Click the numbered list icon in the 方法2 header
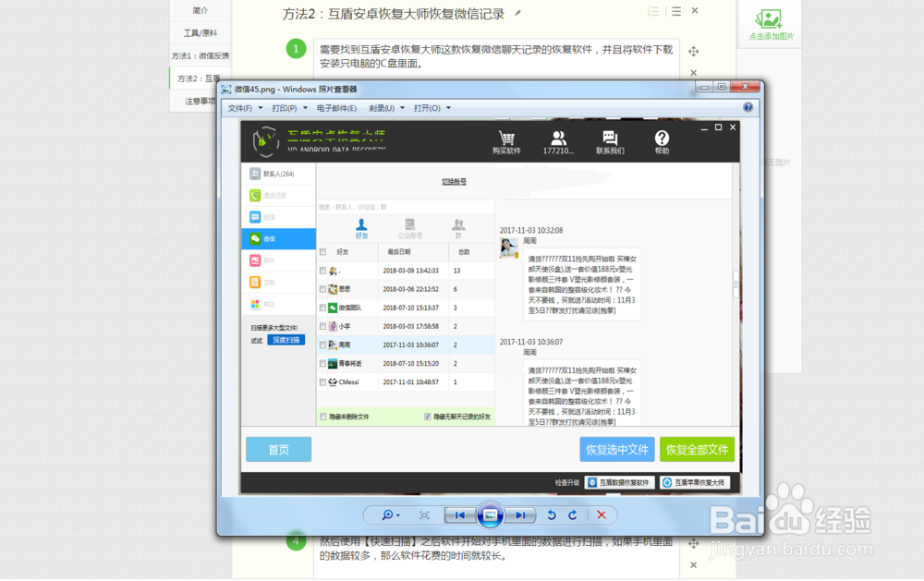 click(653, 11)
